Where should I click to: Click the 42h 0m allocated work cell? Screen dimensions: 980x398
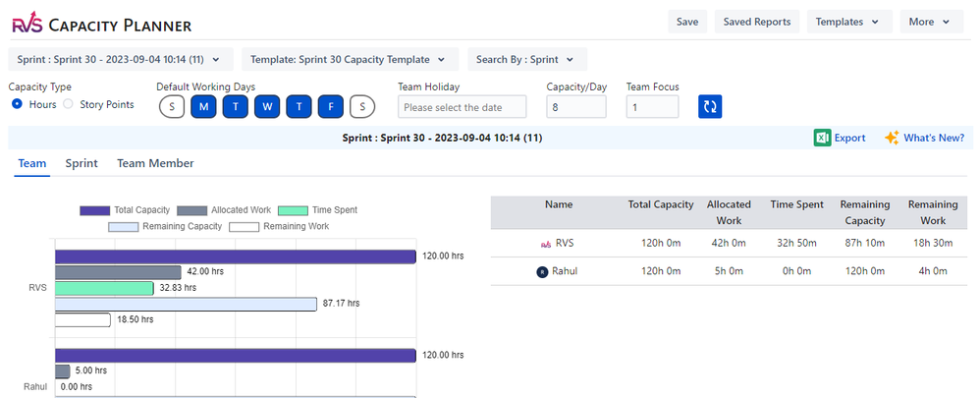(729, 243)
